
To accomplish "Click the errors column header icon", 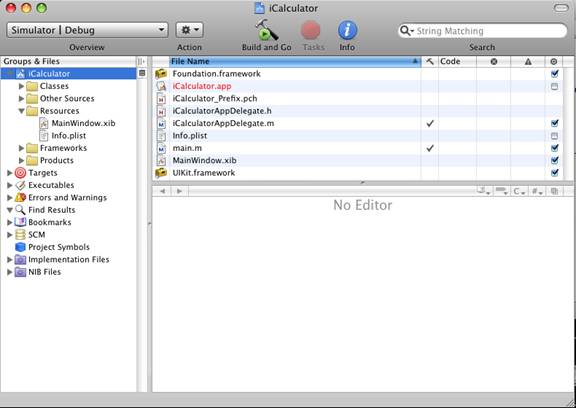I will (494, 61).
